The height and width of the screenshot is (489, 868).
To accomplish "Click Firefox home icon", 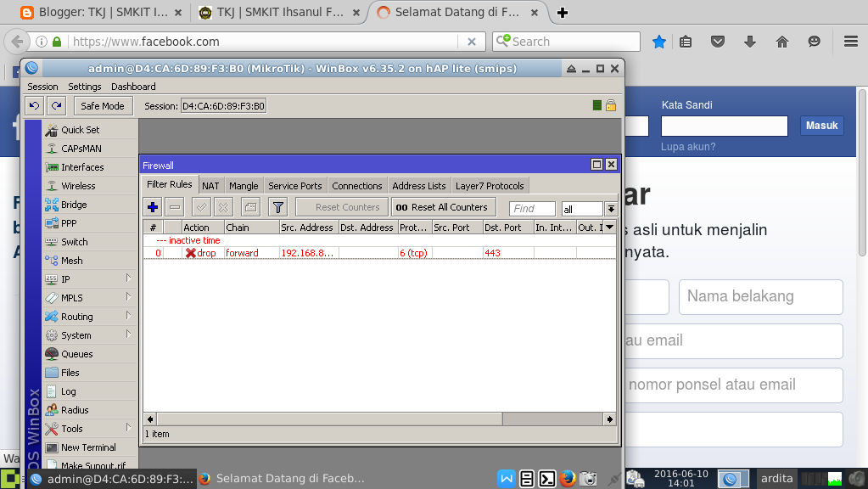I will [x=781, y=42].
